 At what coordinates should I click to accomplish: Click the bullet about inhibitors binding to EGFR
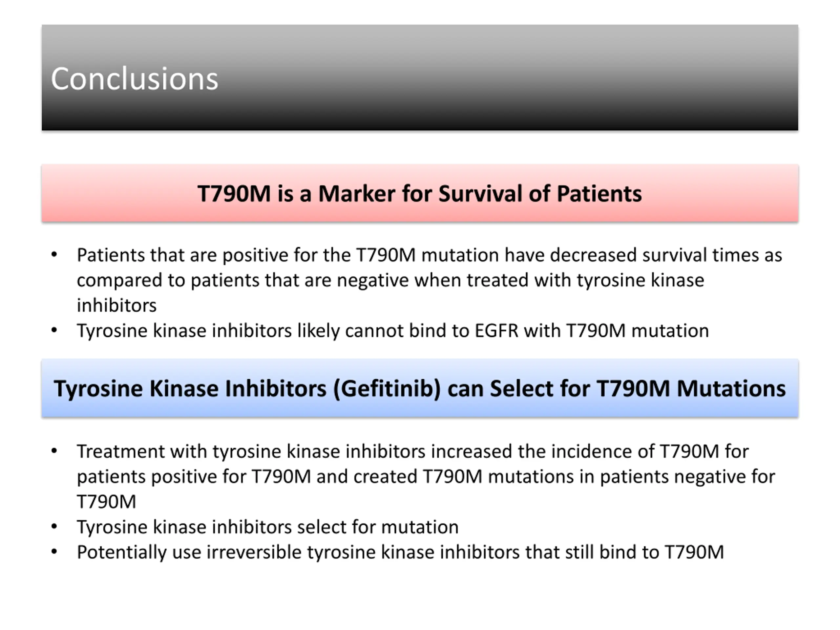380,331
